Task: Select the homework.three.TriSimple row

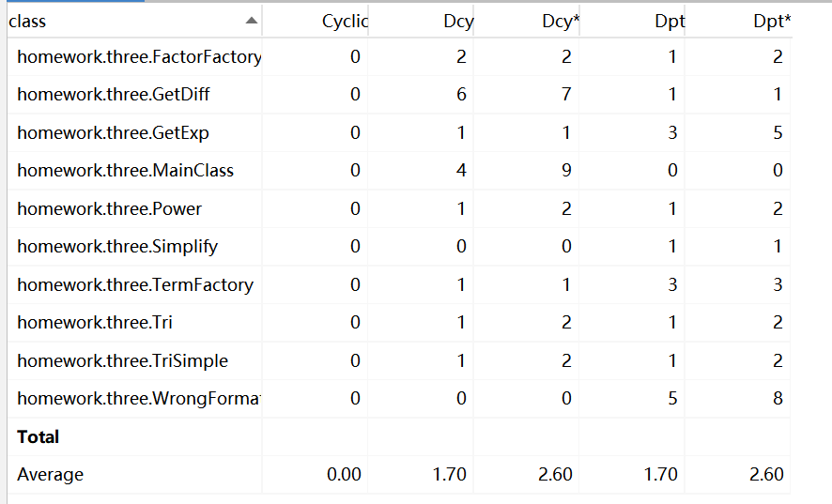Action: point(122,360)
